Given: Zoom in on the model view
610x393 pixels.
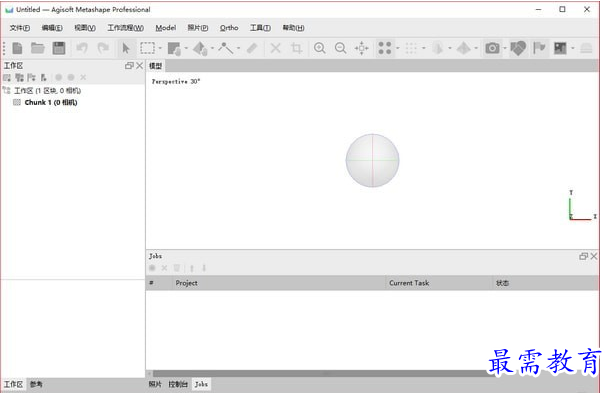Looking at the screenshot, I should pyautogui.click(x=320, y=48).
